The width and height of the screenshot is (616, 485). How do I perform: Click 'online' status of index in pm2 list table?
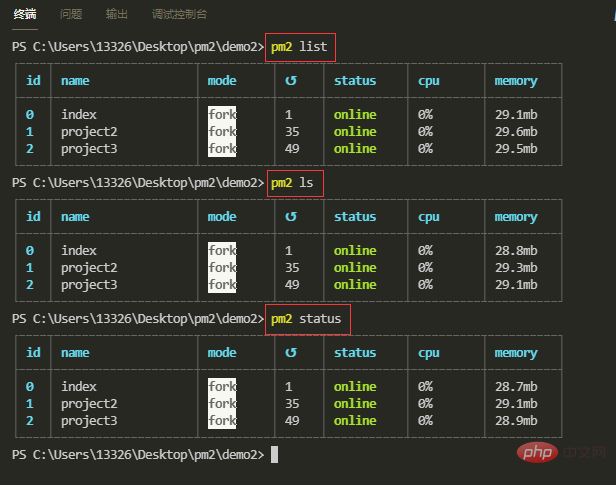pos(355,115)
